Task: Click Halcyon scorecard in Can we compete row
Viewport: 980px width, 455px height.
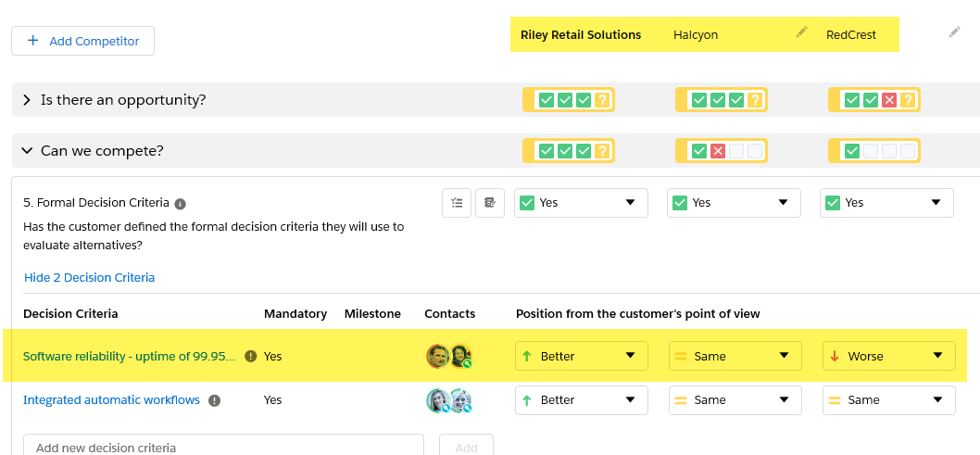Action: [722, 151]
